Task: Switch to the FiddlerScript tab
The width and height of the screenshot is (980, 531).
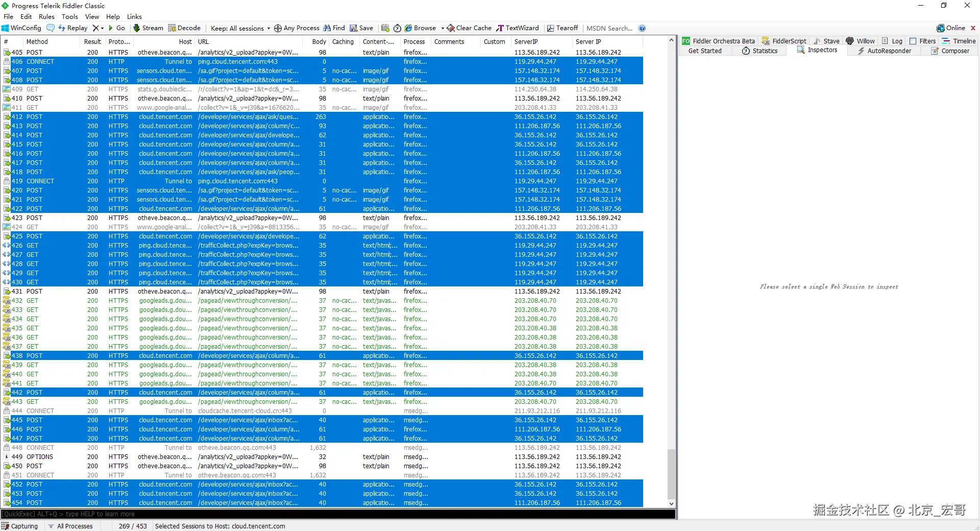Action: click(x=784, y=41)
